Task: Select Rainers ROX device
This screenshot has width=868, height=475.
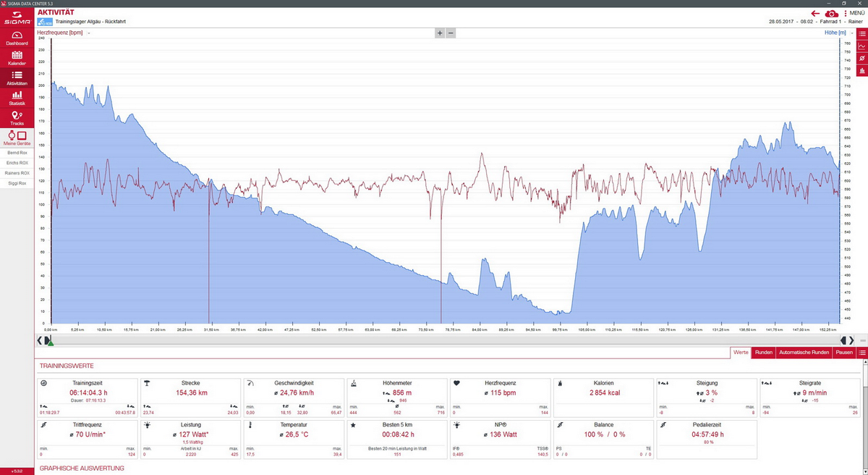Action: [x=16, y=173]
